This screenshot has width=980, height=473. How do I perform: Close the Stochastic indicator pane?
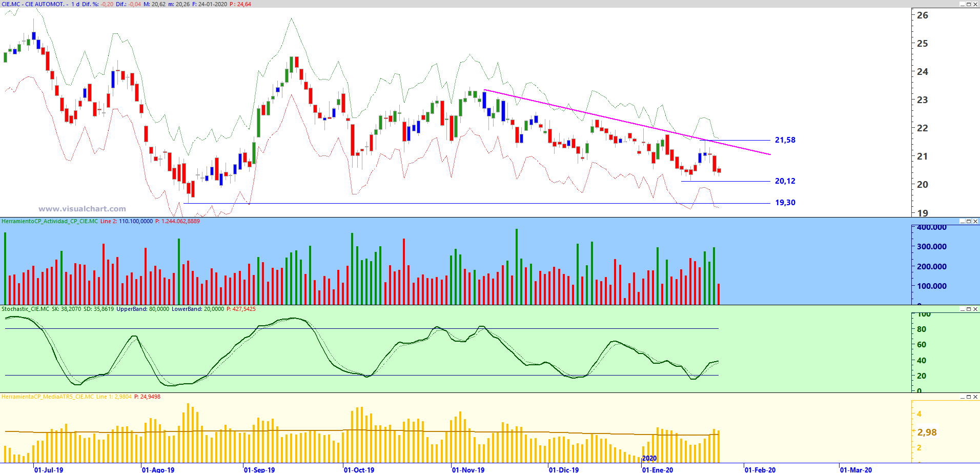point(975,309)
